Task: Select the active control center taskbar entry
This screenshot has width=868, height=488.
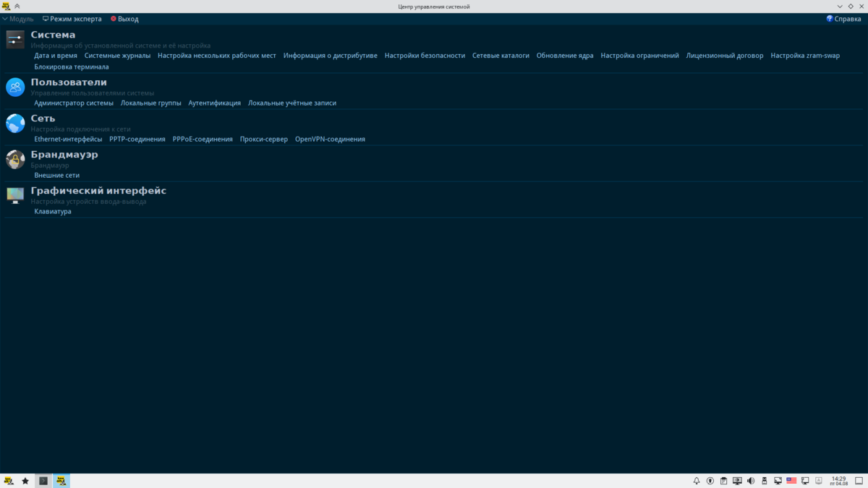Action: [x=61, y=481]
